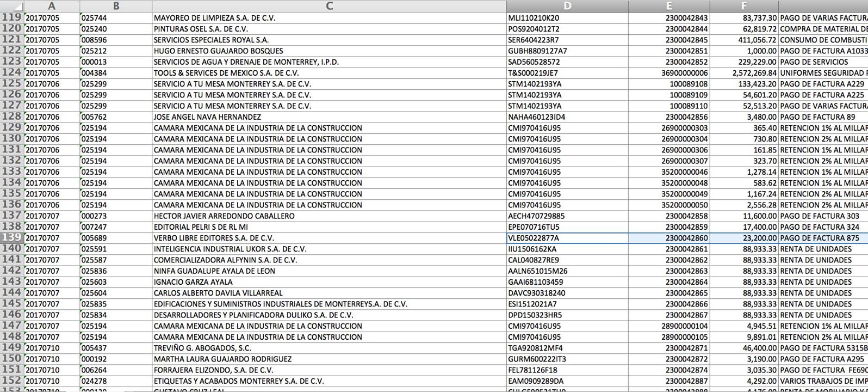Click column C header
This screenshot has width=868, height=392.
point(329,6)
